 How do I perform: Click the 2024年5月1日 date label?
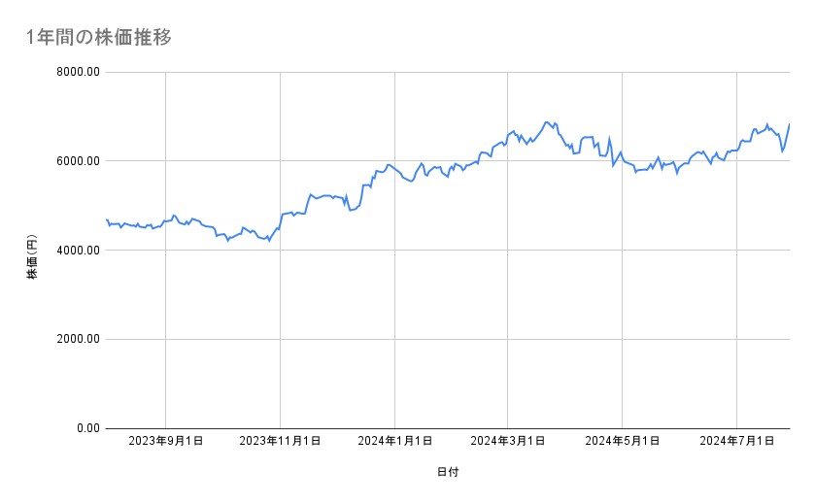[623, 441]
